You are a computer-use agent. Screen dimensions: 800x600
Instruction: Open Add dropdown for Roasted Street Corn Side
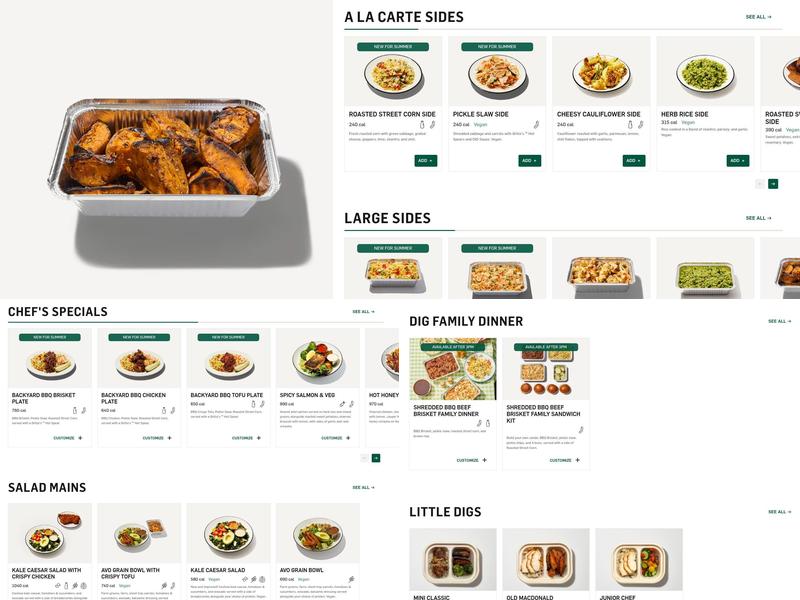(426, 161)
